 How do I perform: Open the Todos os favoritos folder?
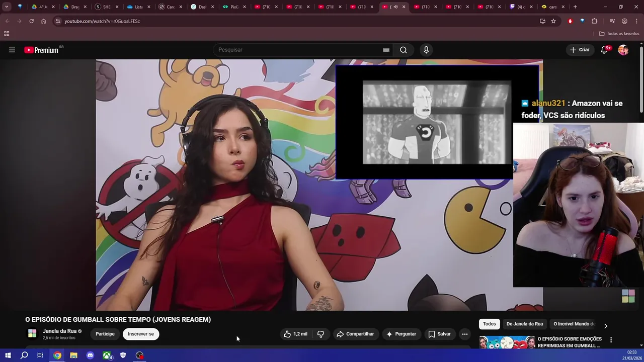pyautogui.click(x=619, y=33)
